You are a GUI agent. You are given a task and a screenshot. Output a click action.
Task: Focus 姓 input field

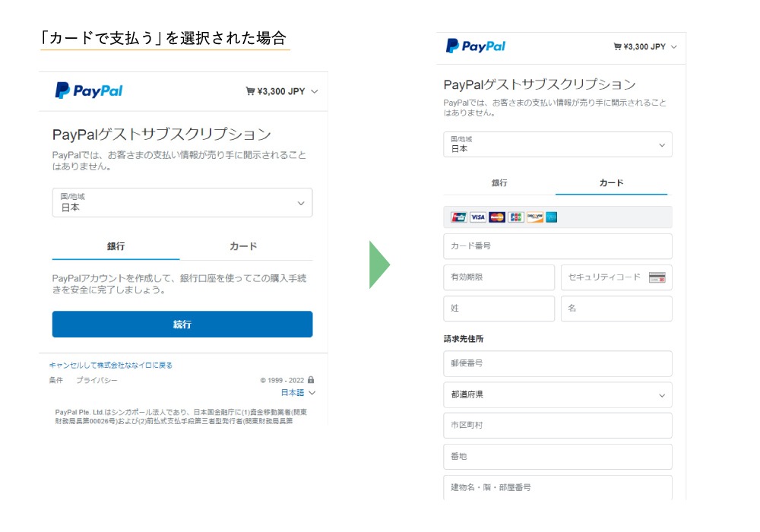[499, 308]
